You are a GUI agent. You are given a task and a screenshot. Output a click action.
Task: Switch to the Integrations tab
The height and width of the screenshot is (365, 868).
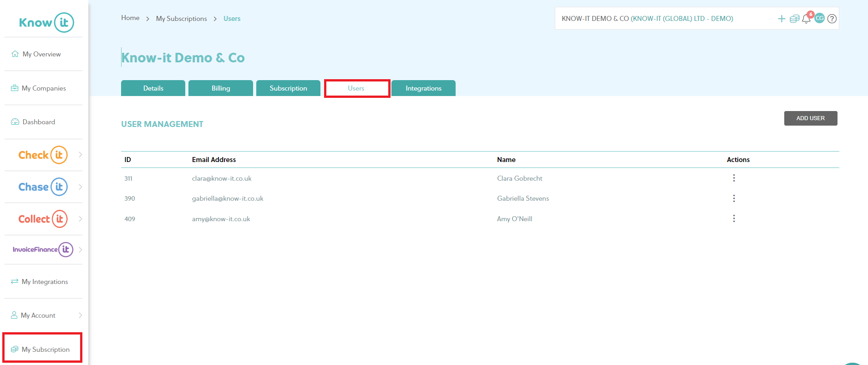(x=423, y=88)
